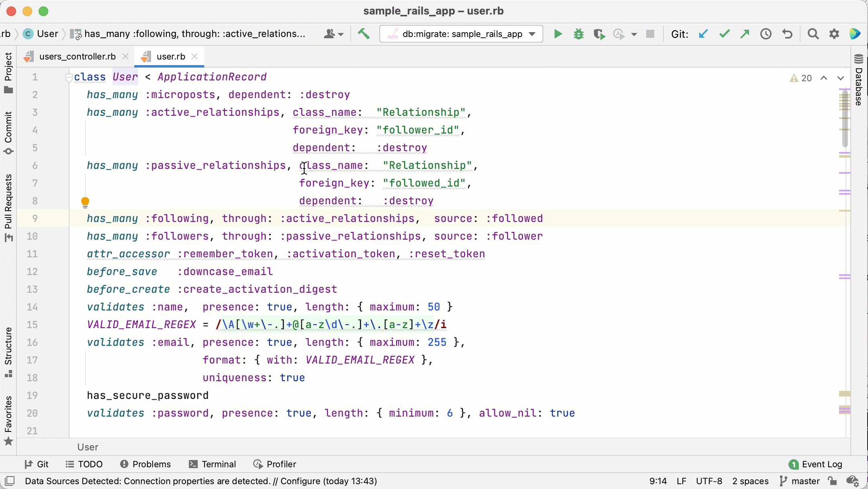Revert changes with the rollback arrow icon
Screen dimensions: 868x489
pyautogui.click(x=787, y=34)
